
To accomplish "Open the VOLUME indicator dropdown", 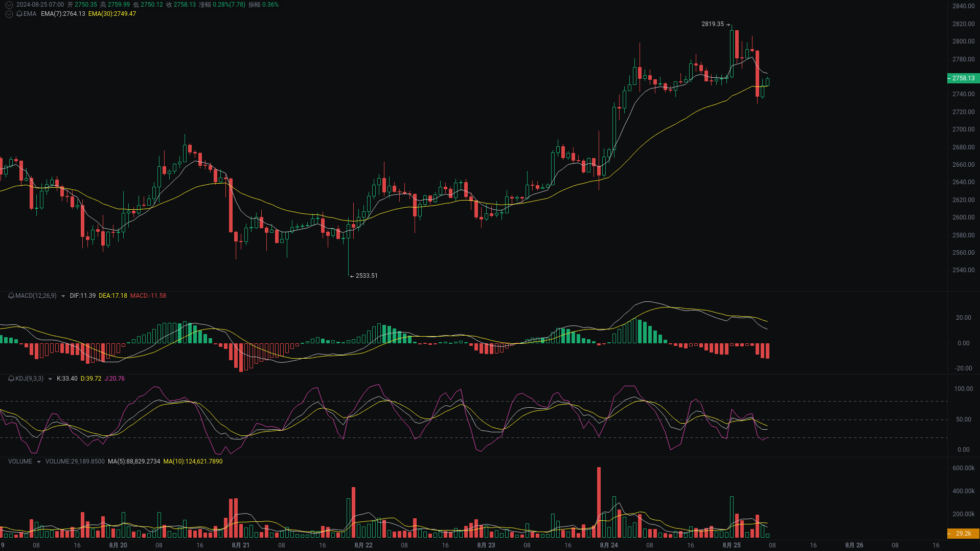I will pos(38,461).
